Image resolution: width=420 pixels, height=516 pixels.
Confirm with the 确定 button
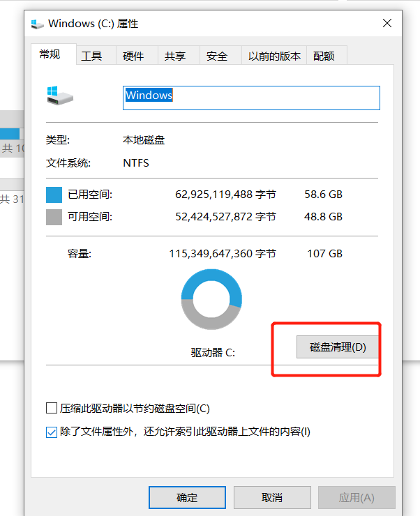(x=187, y=497)
